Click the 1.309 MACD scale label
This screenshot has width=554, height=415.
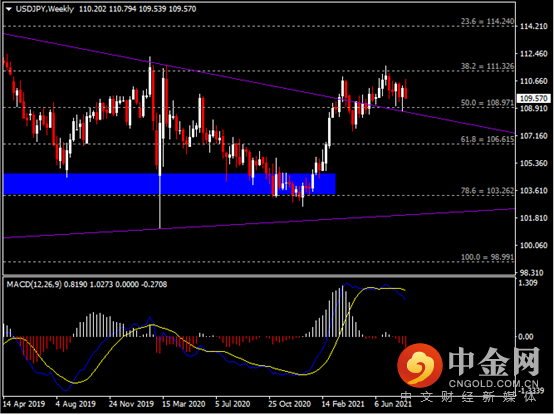pos(528,283)
